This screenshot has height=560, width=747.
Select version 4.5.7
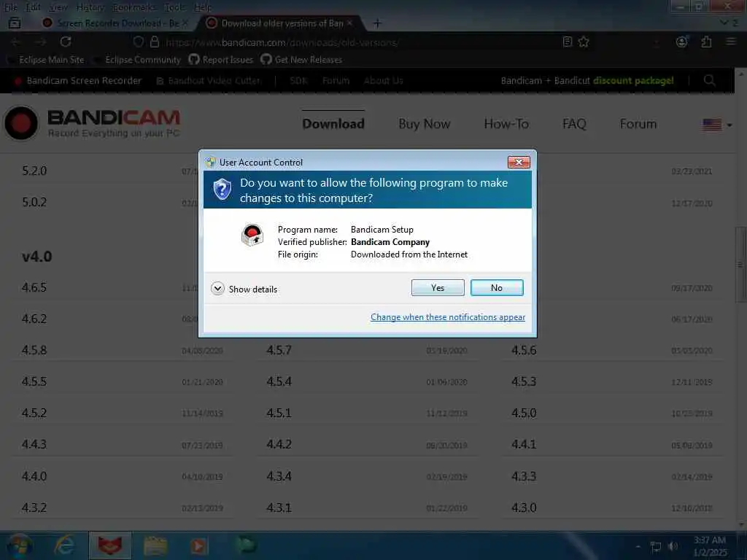279,350
